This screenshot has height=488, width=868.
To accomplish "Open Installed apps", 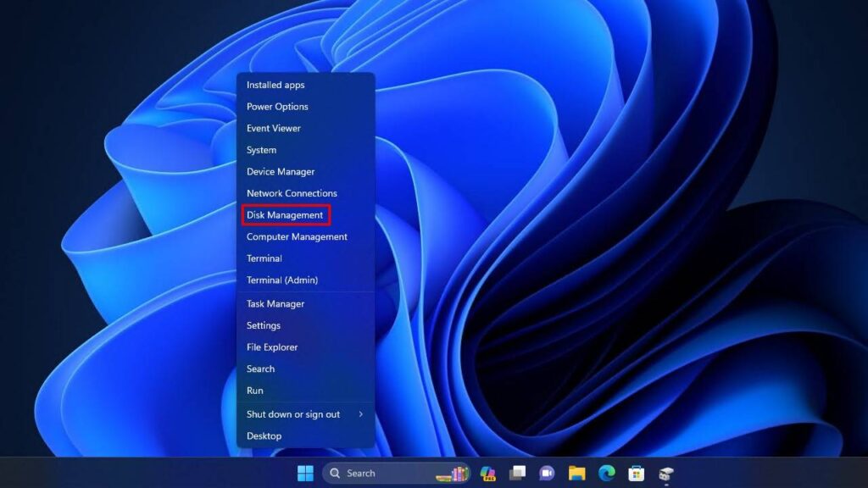I will 275,85.
